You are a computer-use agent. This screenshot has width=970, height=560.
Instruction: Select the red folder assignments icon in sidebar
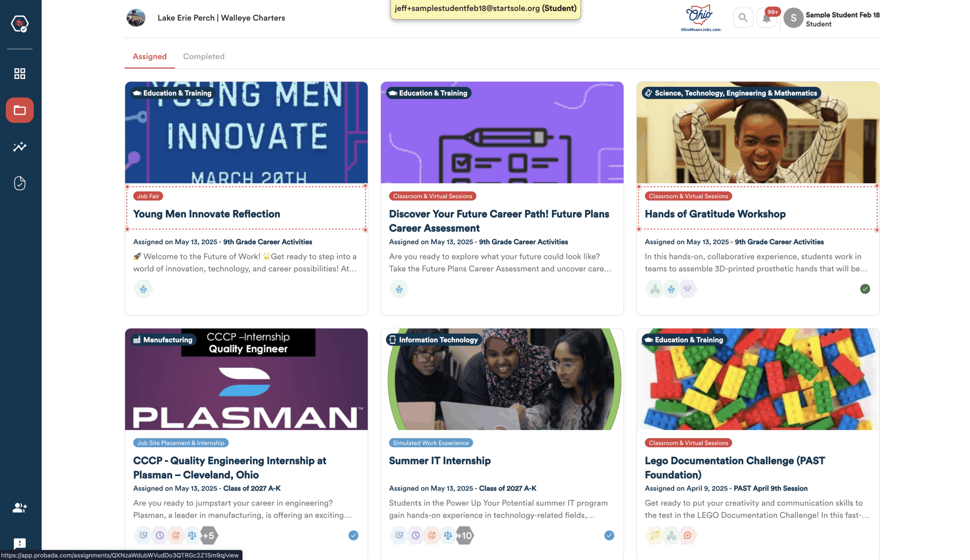tap(20, 110)
